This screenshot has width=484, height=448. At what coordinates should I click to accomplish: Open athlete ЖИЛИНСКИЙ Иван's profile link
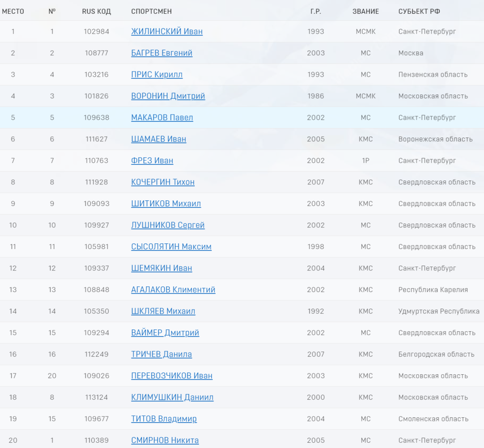click(x=166, y=32)
